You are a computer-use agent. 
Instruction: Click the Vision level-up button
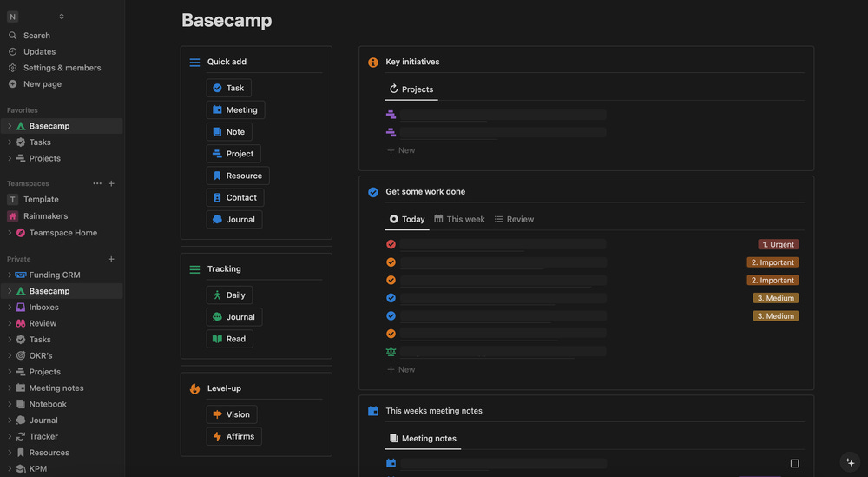point(232,414)
